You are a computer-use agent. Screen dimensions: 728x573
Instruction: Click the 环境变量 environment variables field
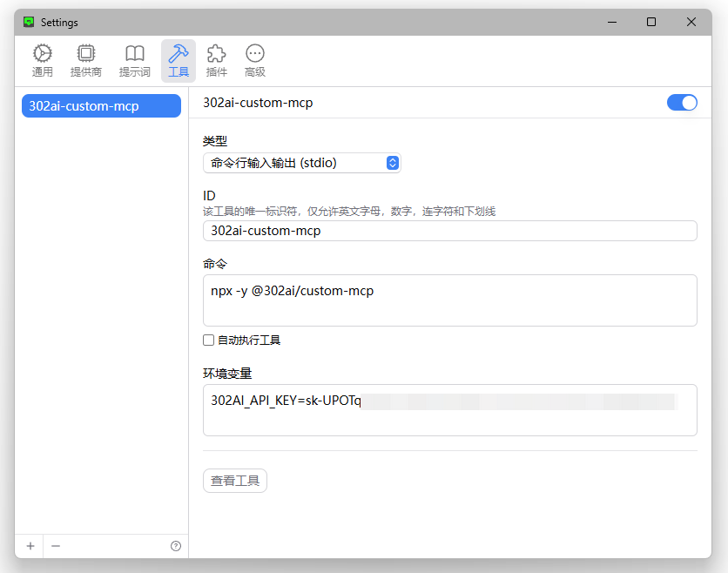tap(450, 410)
